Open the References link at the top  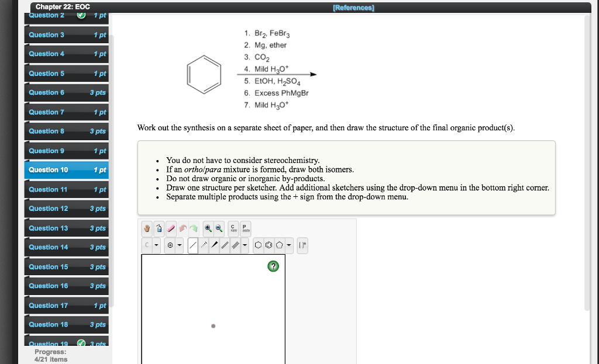pos(353,7)
